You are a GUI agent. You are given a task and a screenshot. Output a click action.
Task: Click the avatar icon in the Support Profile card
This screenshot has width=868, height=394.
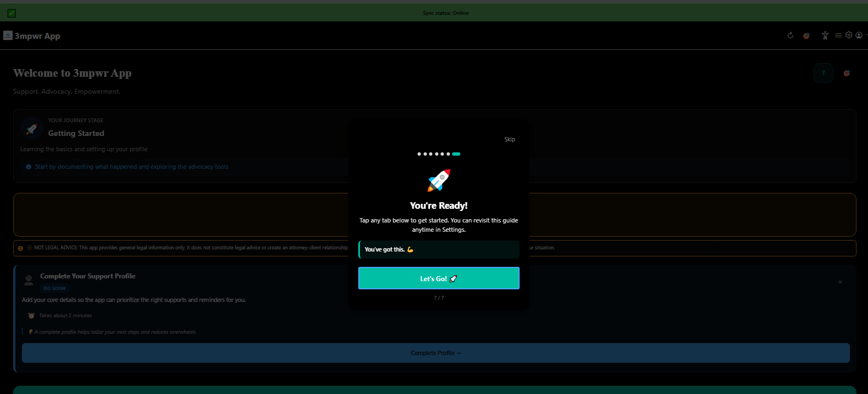[x=29, y=280]
